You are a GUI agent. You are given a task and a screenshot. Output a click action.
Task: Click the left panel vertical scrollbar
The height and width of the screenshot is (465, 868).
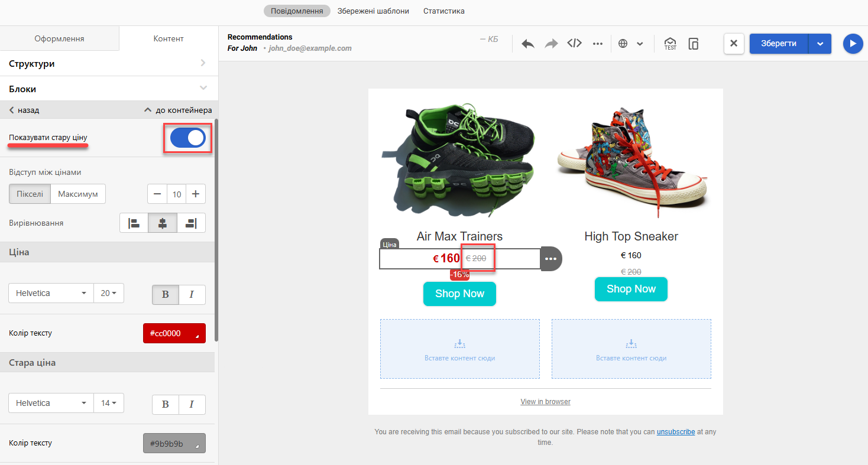[216, 230]
